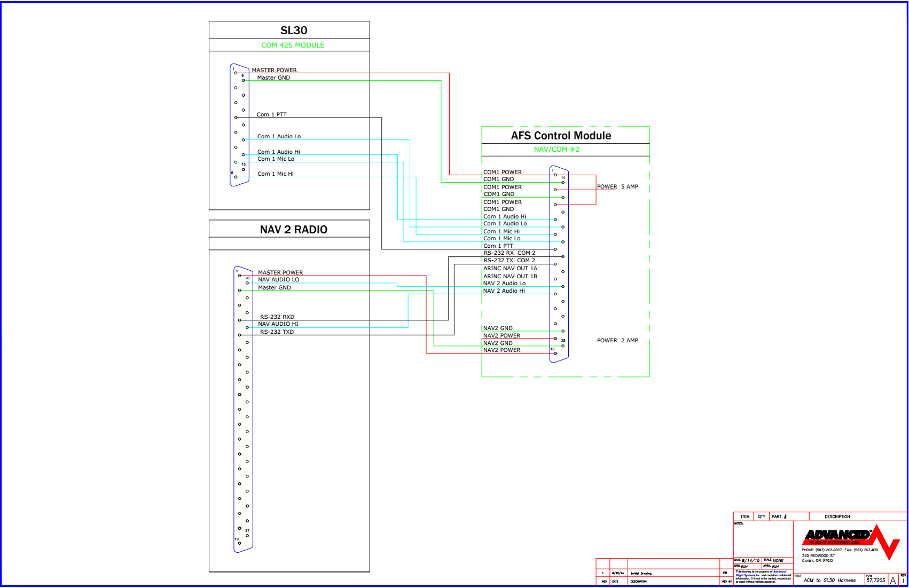Select 'NAV AUDIO LO' in NAV 2 RADIO
The width and height of the screenshot is (909, 588).
[278, 279]
